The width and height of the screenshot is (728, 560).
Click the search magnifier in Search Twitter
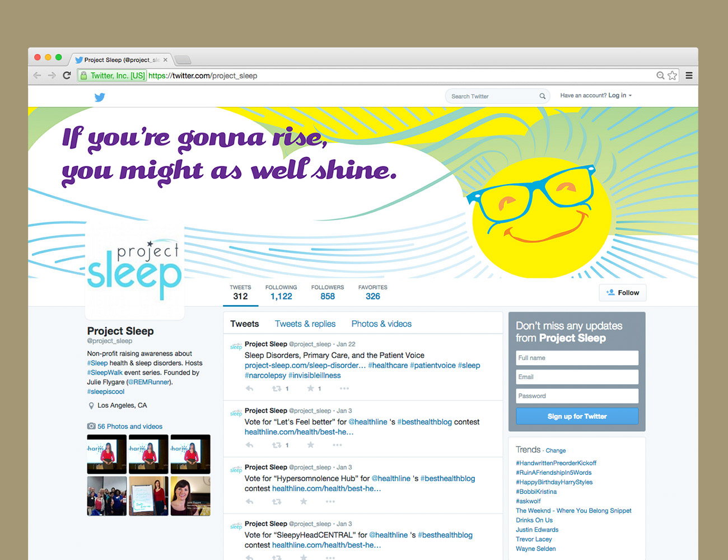[x=542, y=96]
